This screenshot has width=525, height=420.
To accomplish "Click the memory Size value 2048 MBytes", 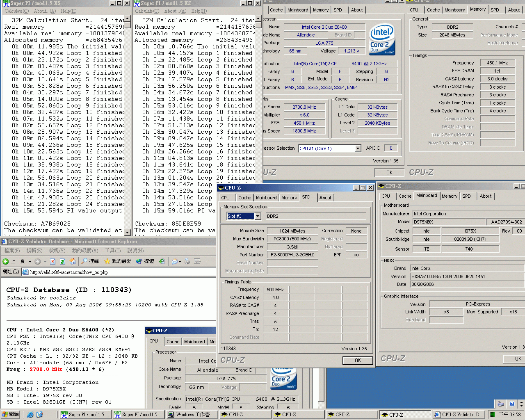I will [x=452, y=35].
